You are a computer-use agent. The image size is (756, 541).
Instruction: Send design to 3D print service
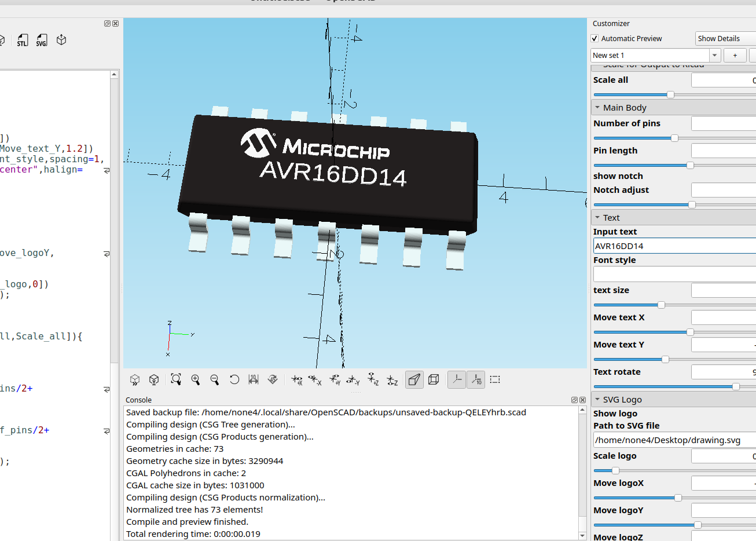(61, 40)
